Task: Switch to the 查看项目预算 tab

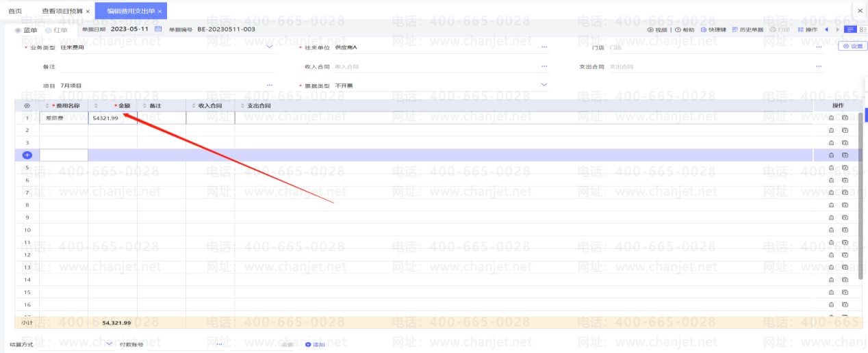Action: 62,12
